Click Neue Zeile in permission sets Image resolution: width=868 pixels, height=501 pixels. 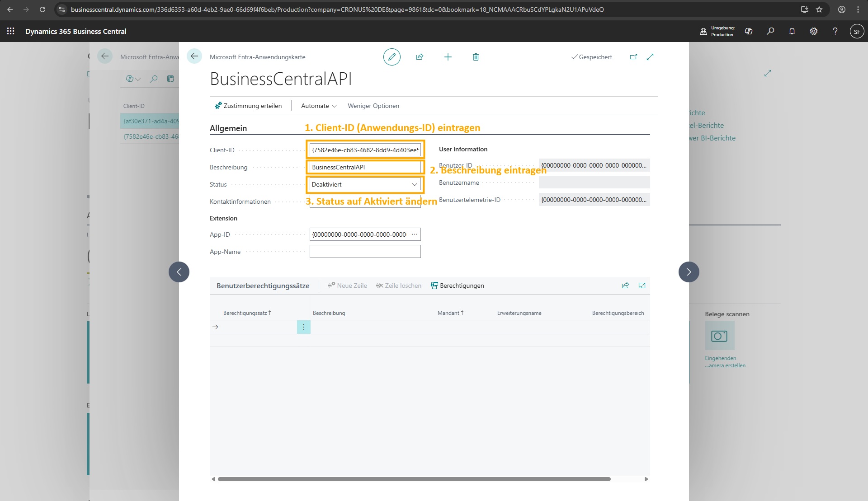(347, 286)
